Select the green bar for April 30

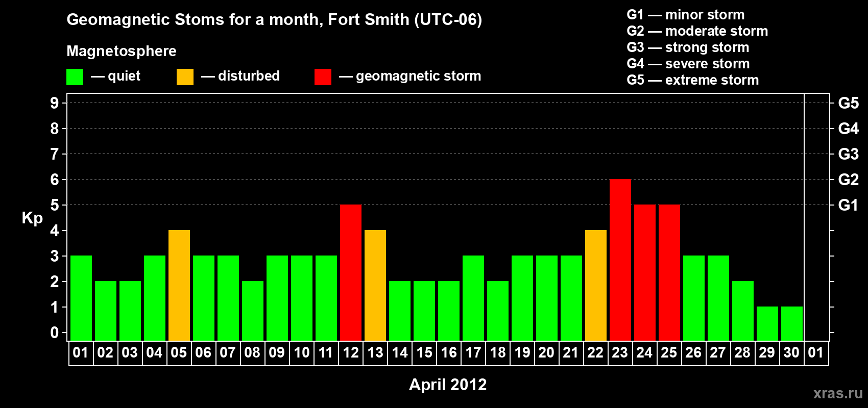click(792, 323)
